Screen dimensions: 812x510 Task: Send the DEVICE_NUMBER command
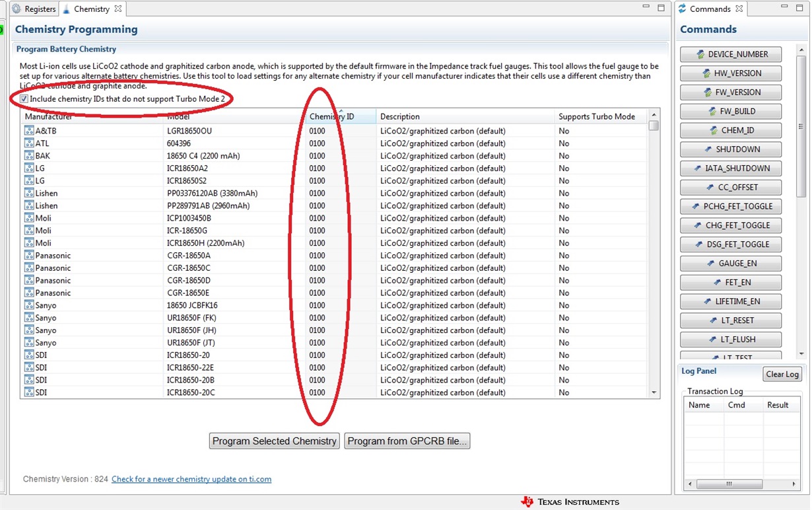pyautogui.click(x=731, y=54)
